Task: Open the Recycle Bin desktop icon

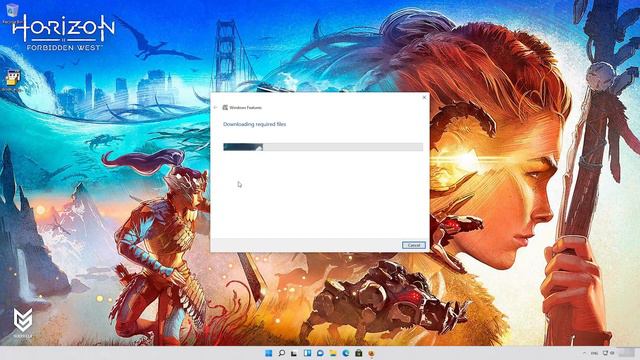Action: (x=12, y=13)
